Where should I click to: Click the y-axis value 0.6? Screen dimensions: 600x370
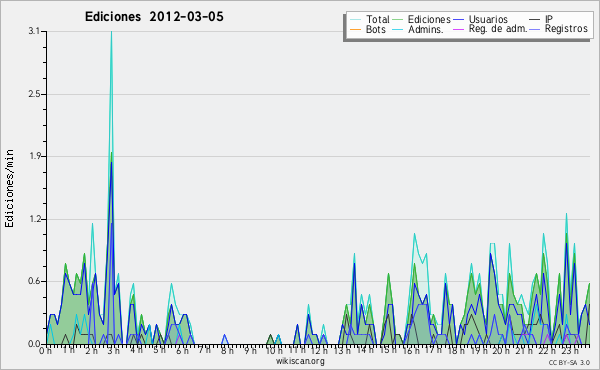tap(34, 281)
